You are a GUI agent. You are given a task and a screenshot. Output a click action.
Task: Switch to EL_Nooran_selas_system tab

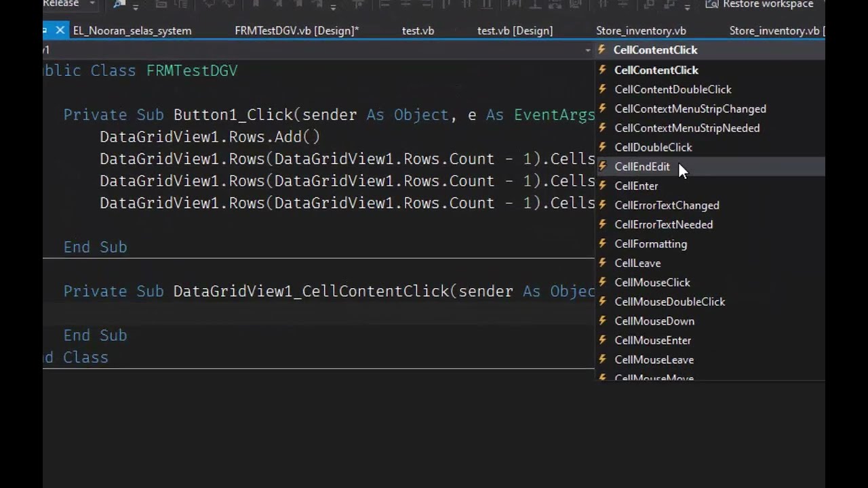click(132, 30)
